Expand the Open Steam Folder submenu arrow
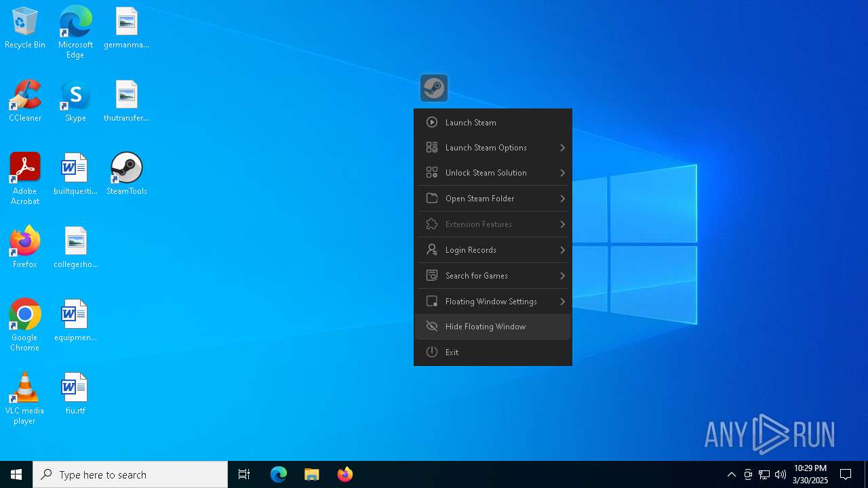The image size is (868, 488). 562,199
